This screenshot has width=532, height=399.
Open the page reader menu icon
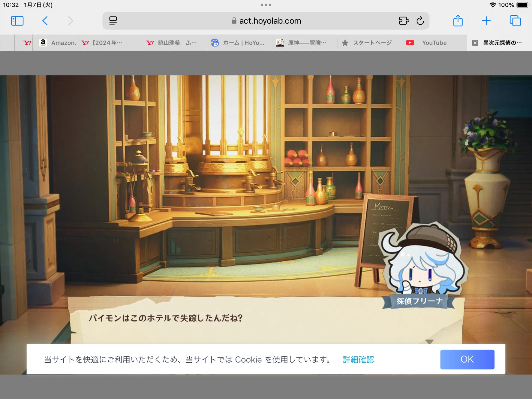[113, 21]
